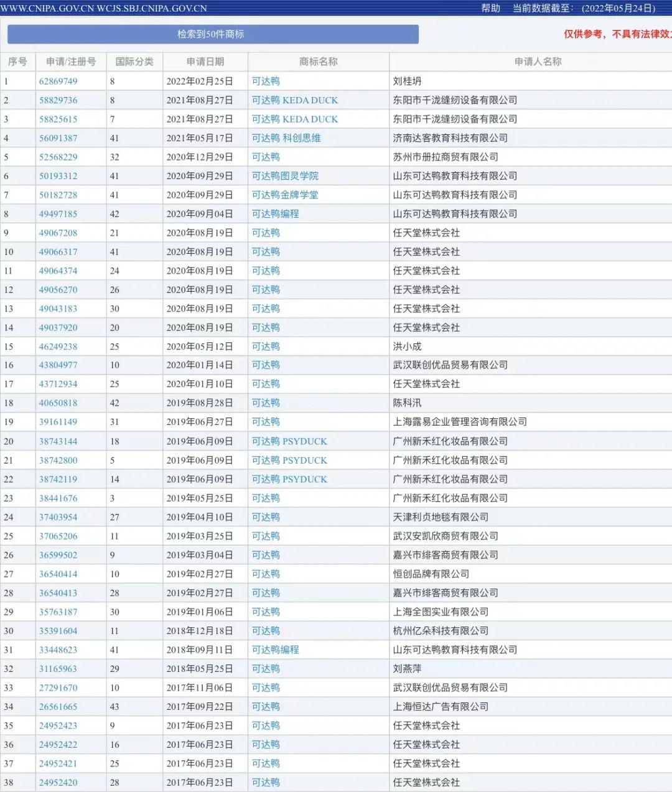Viewport: 672px width, 792px height.
Task: Open registration number 49067208
Action: click(58, 233)
